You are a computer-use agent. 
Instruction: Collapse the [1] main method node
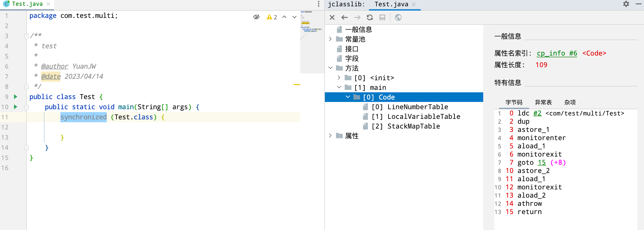(339, 87)
